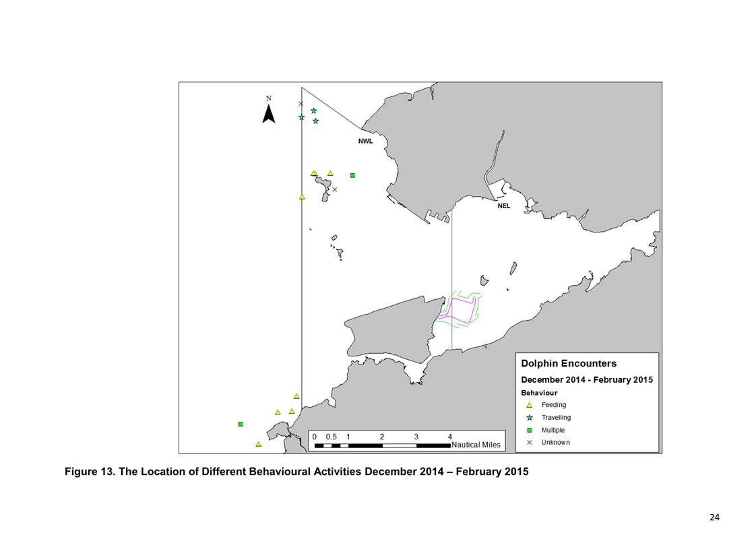The width and height of the screenshot is (756, 535).
Task: Click the Feeding triangle left of the green NWL square
Action: pyautogui.click(x=330, y=173)
